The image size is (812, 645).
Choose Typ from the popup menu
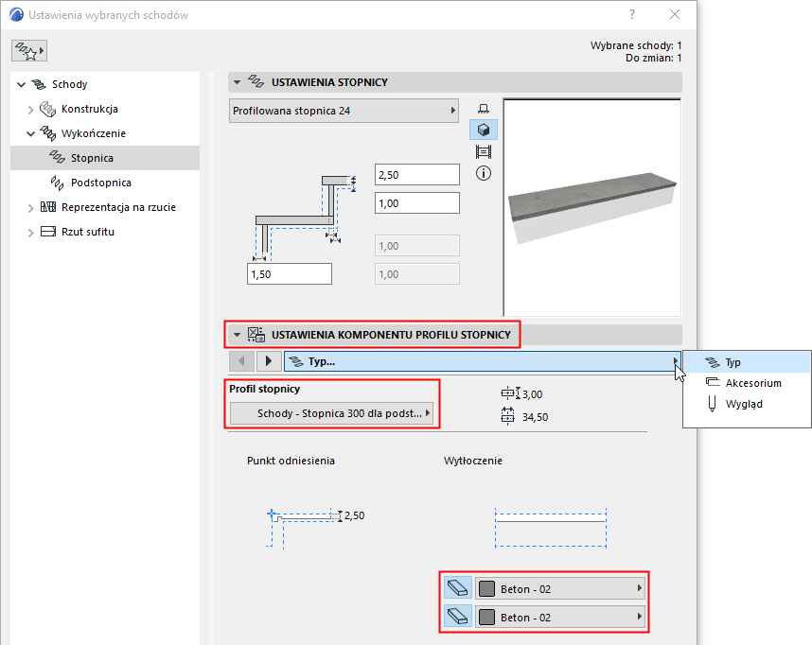pos(747,362)
